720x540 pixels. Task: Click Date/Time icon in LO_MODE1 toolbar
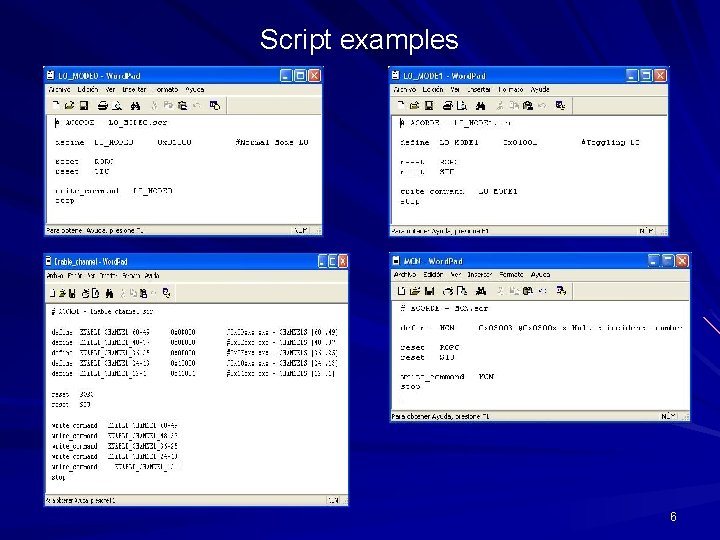(x=560, y=106)
